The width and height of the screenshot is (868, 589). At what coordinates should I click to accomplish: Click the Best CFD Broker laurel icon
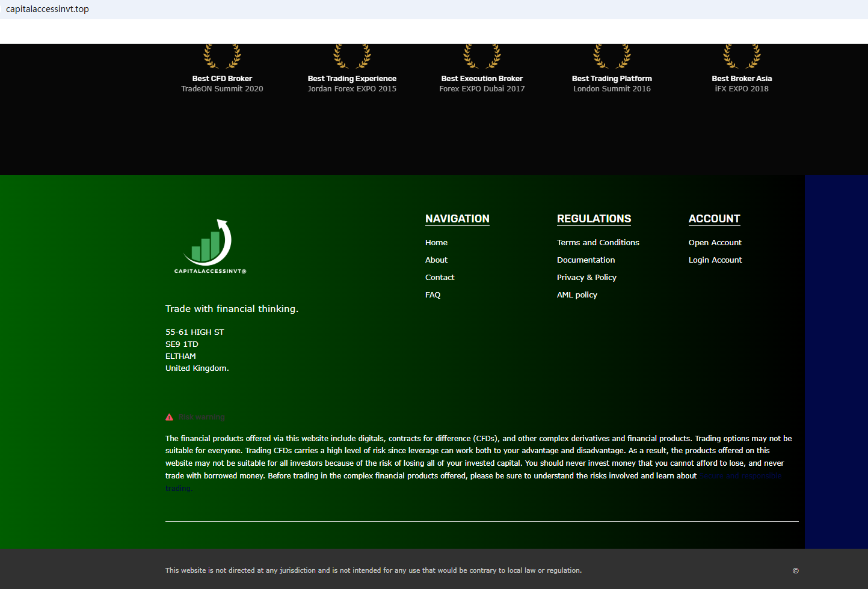(222, 56)
